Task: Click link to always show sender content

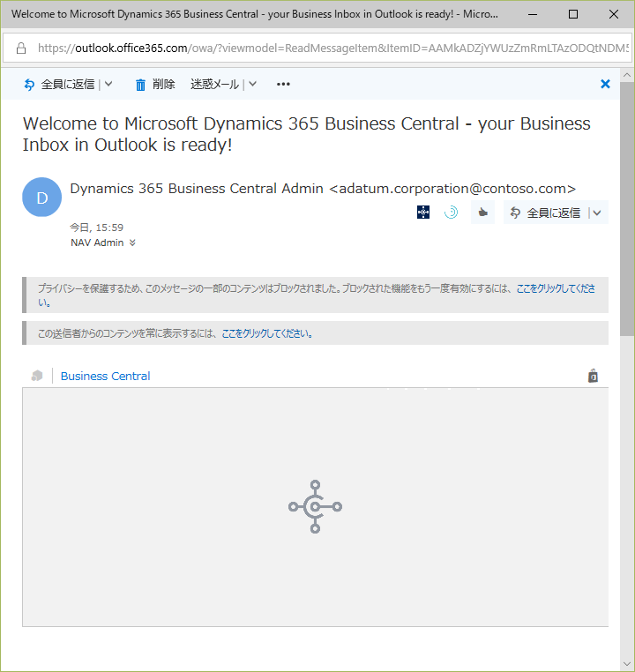Action: [x=267, y=333]
